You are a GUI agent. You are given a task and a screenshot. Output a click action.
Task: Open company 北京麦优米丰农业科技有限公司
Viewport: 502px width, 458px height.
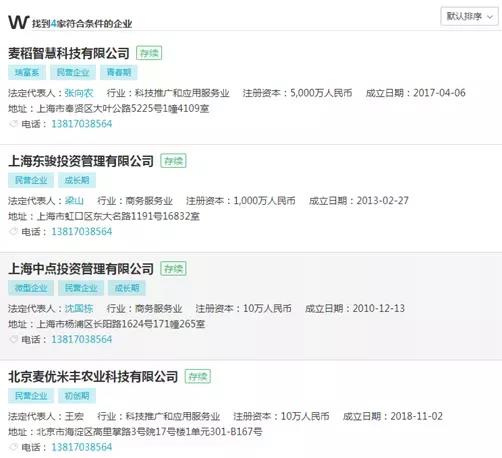click(93, 377)
